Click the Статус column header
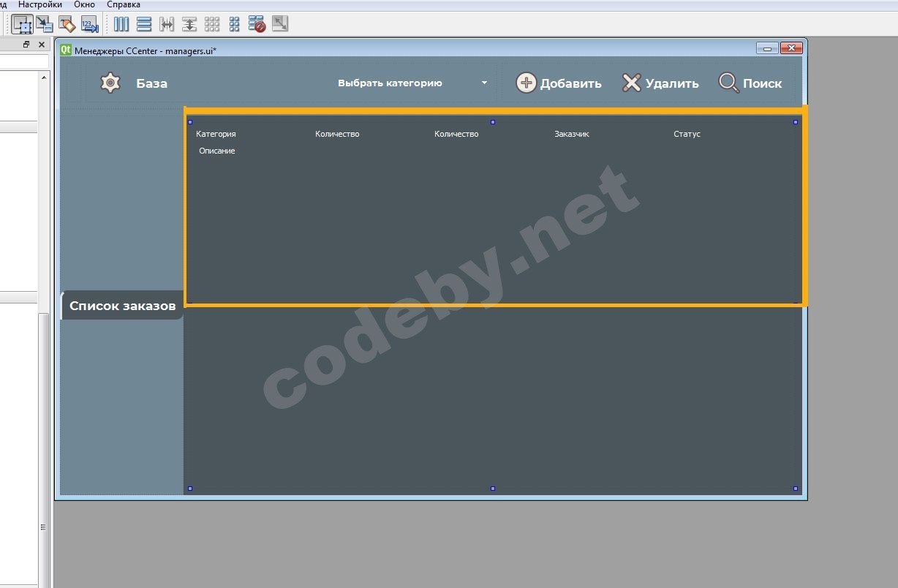 pos(687,134)
